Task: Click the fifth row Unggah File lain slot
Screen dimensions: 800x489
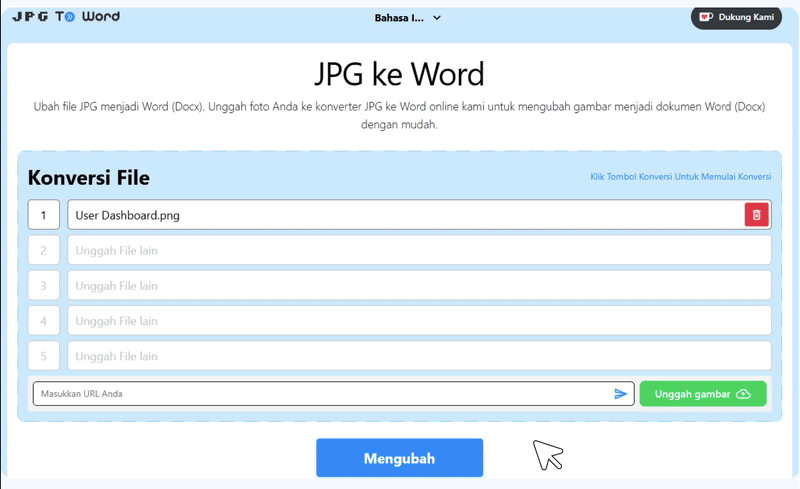Action: 419,356
